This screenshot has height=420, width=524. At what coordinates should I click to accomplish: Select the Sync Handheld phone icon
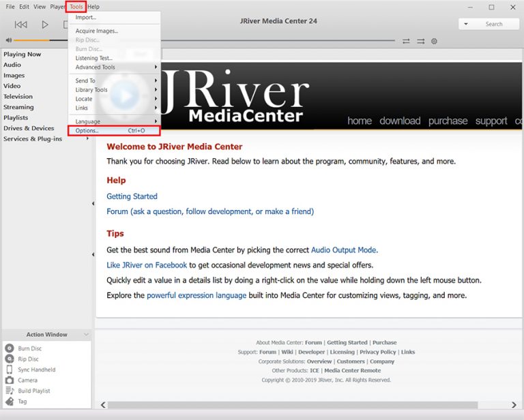pos(10,370)
